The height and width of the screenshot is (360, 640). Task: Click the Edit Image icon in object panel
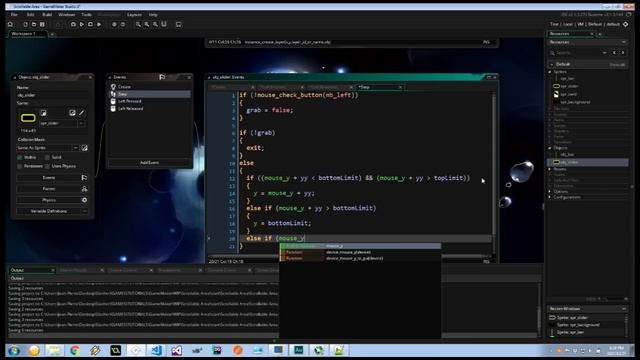tap(72, 113)
